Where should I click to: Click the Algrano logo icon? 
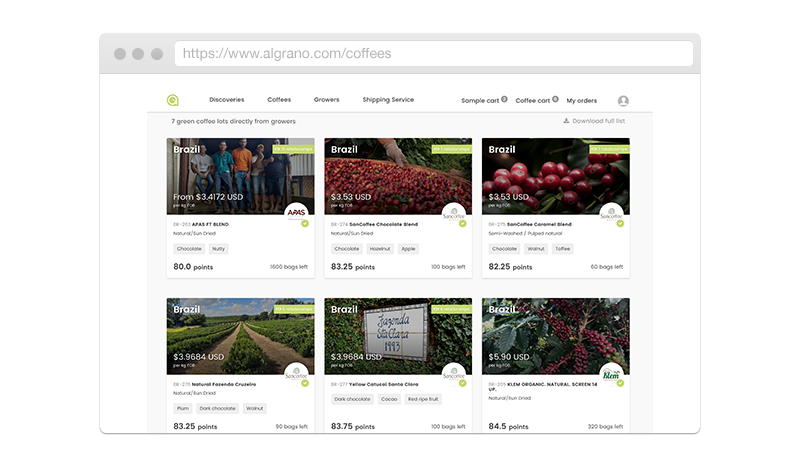(x=172, y=100)
